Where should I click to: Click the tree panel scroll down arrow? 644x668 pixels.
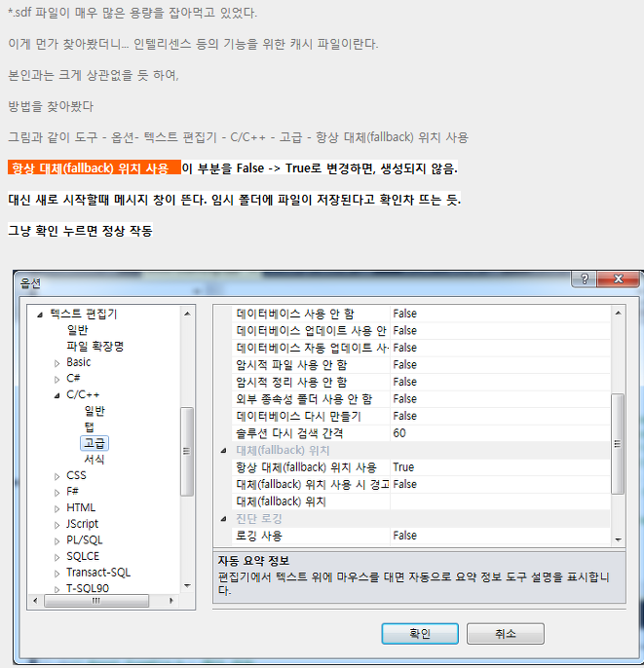tap(187, 586)
